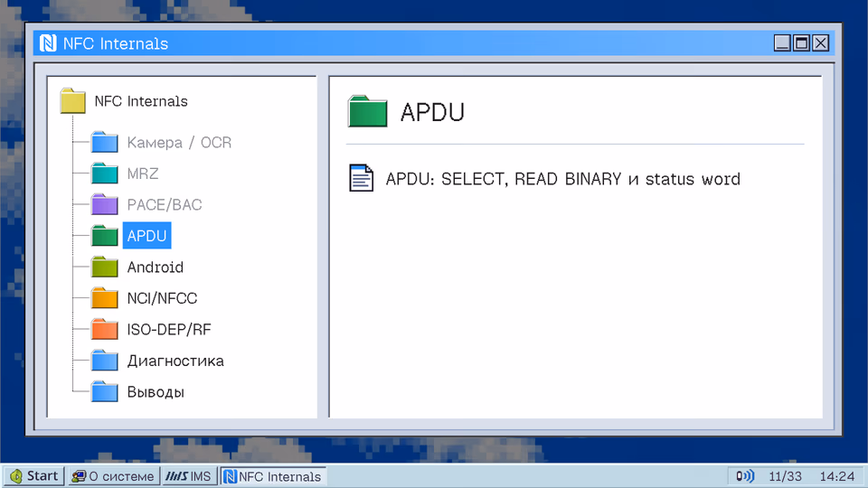
Task: Maximize the NFC Internals window
Action: point(801,42)
